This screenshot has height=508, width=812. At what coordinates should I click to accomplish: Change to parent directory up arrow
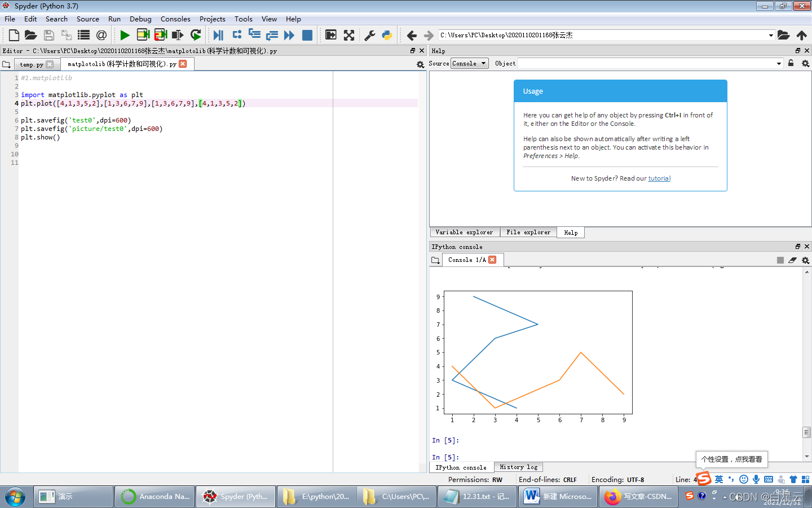point(801,35)
